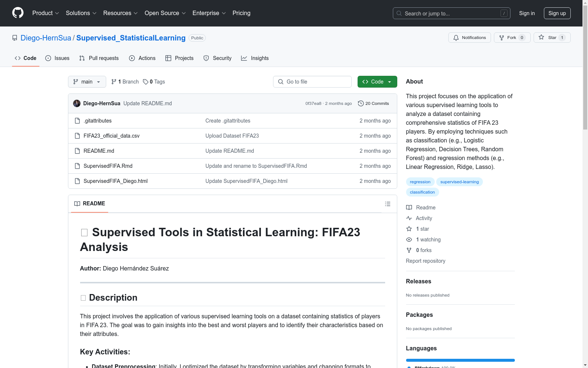Click the file icon beside FIFA23_official_data.csv
588x368 pixels.
[77, 136]
